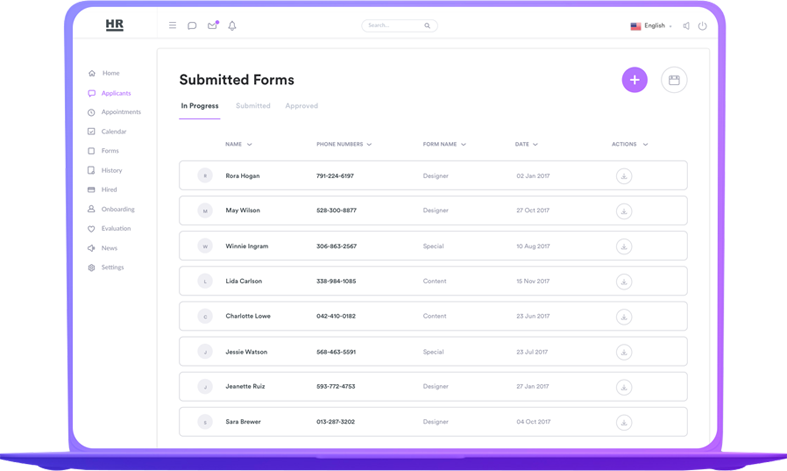Open the chat bubble icon in header
The height and width of the screenshot is (471, 787).
tap(192, 26)
